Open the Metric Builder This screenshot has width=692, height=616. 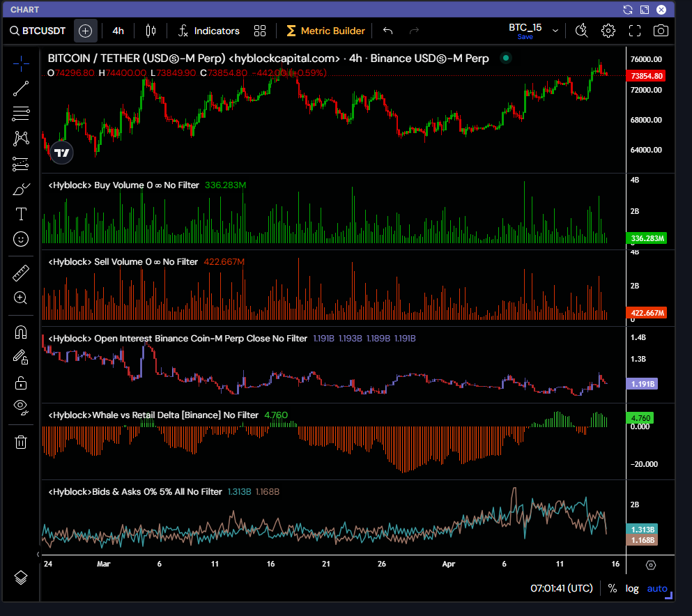tap(325, 31)
